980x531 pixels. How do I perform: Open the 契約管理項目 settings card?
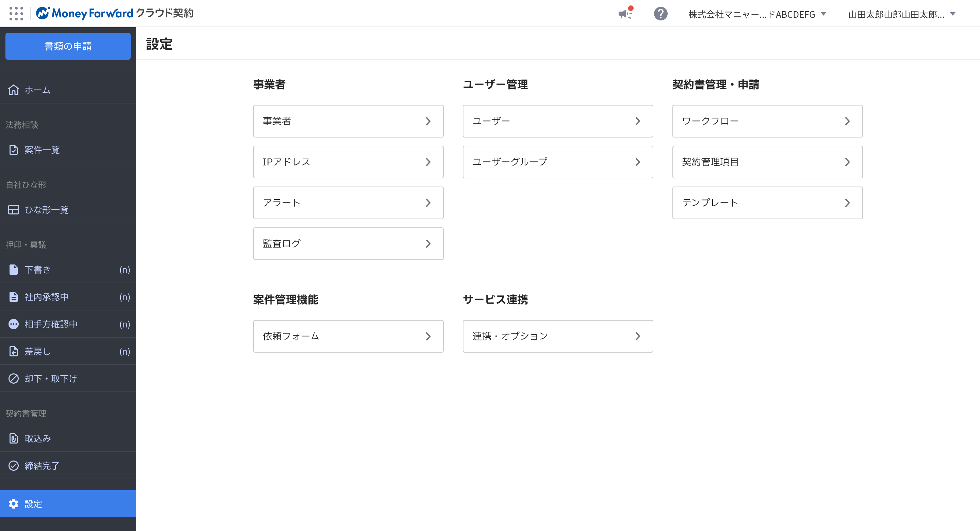(x=768, y=162)
